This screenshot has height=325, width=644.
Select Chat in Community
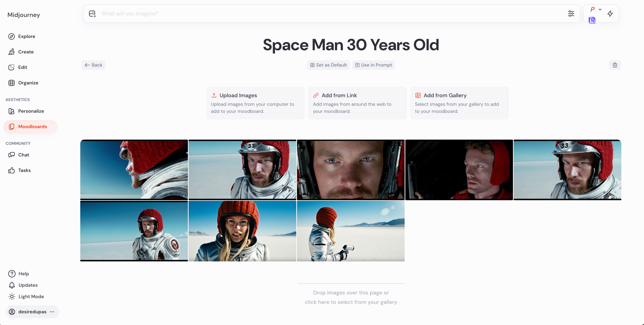pyautogui.click(x=23, y=155)
